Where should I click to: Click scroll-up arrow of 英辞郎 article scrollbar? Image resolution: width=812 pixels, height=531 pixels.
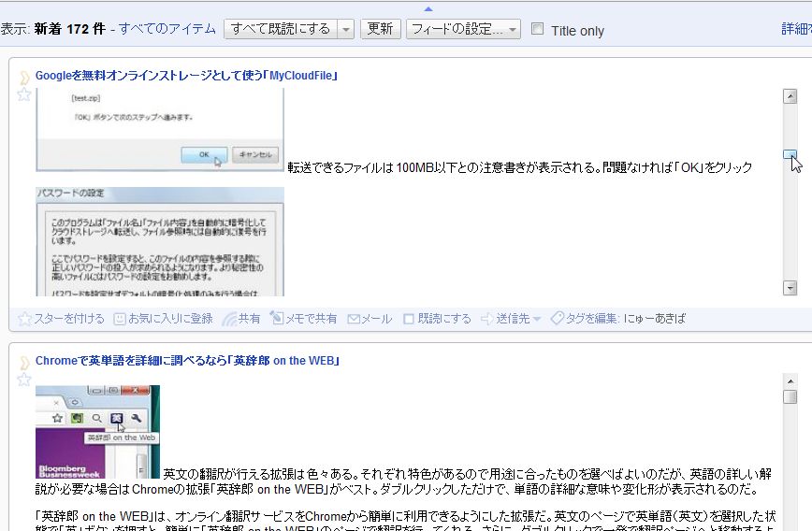(x=790, y=381)
